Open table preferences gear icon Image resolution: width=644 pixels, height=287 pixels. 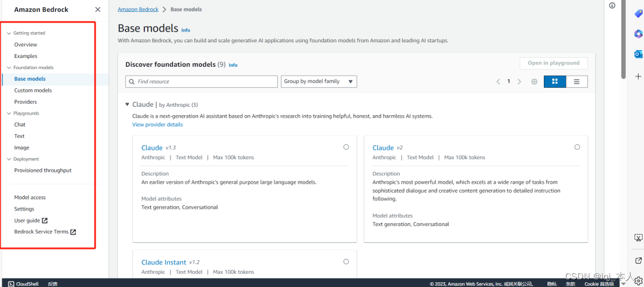[534, 81]
